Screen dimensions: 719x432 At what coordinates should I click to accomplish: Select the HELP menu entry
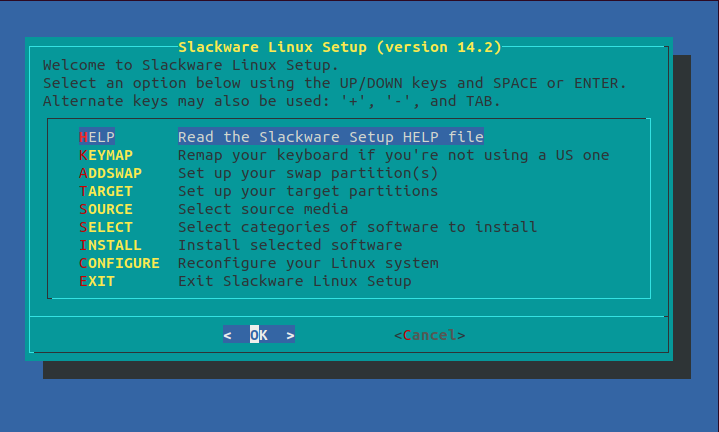tap(96, 137)
